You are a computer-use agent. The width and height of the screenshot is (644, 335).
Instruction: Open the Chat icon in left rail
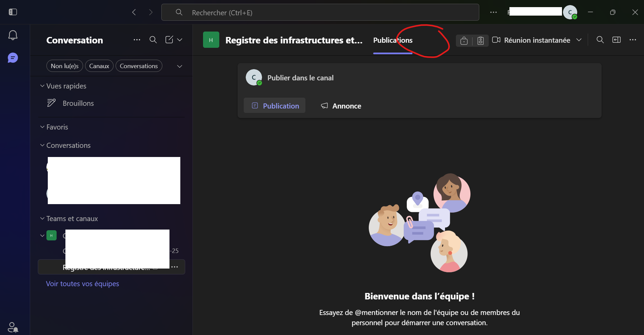[13, 58]
